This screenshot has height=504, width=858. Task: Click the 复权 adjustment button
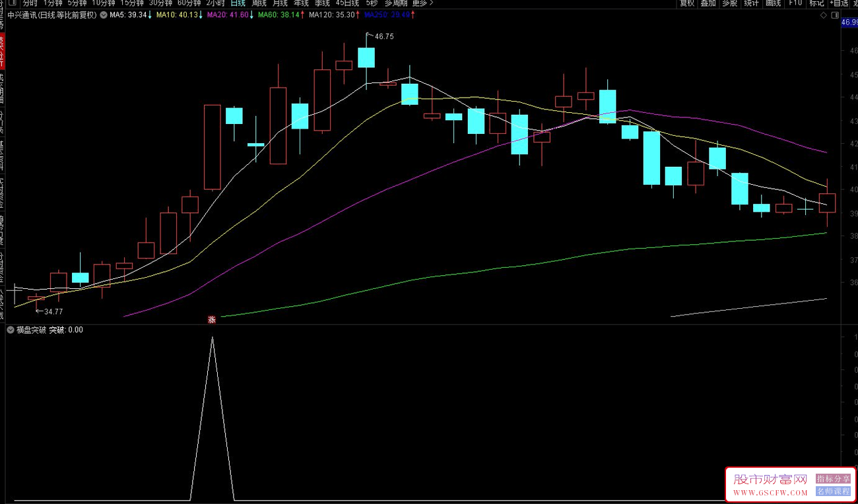(x=687, y=3)
